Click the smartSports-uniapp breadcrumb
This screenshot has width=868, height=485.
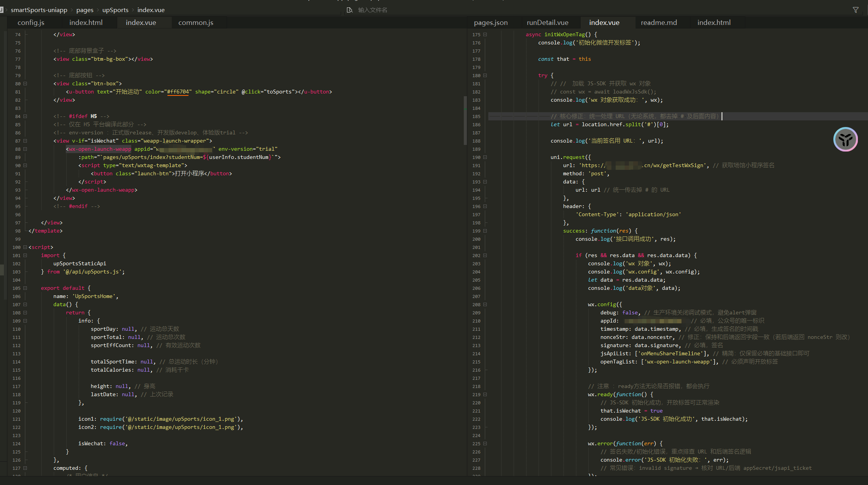39,10
